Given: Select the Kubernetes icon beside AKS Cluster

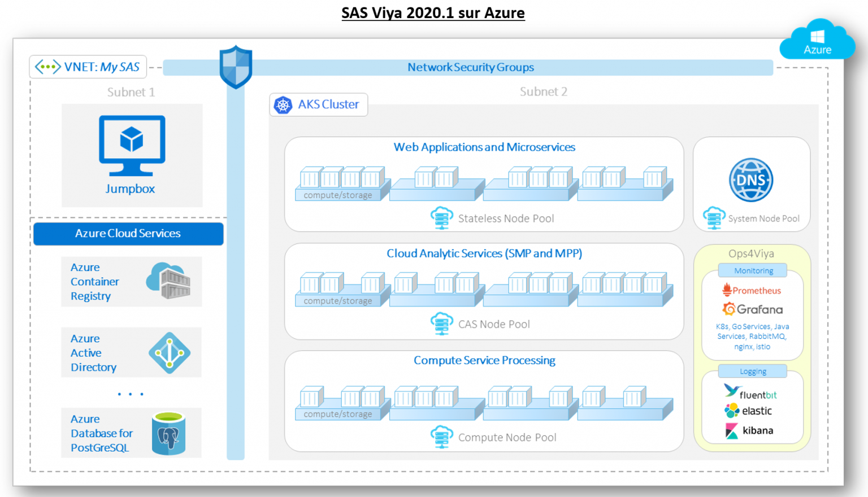Looking at the screenshot, I should click(x=282, y=104).
